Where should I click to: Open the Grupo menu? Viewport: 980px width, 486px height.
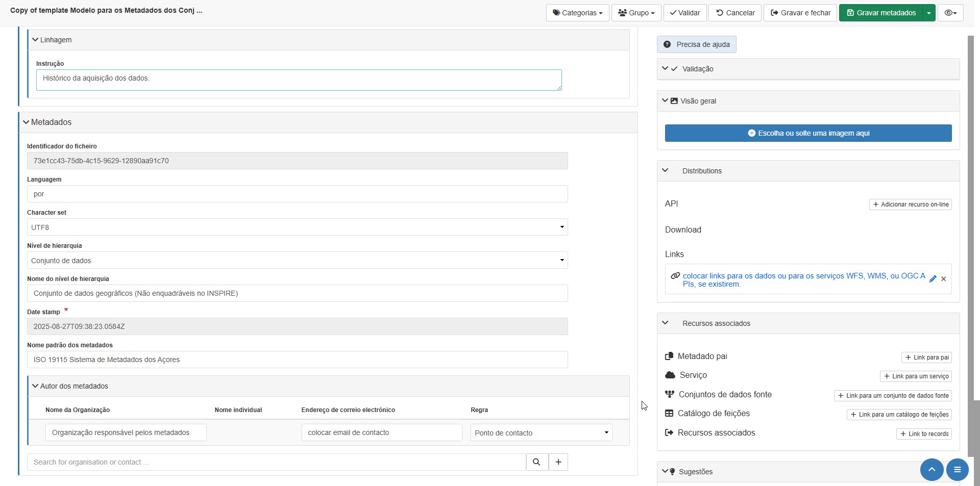(636, 13)
